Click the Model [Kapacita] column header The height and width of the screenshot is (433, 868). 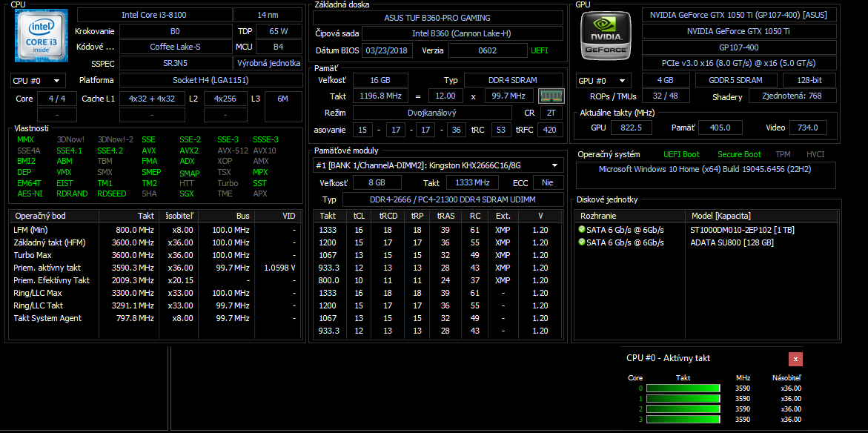click(x=761, y=216)
